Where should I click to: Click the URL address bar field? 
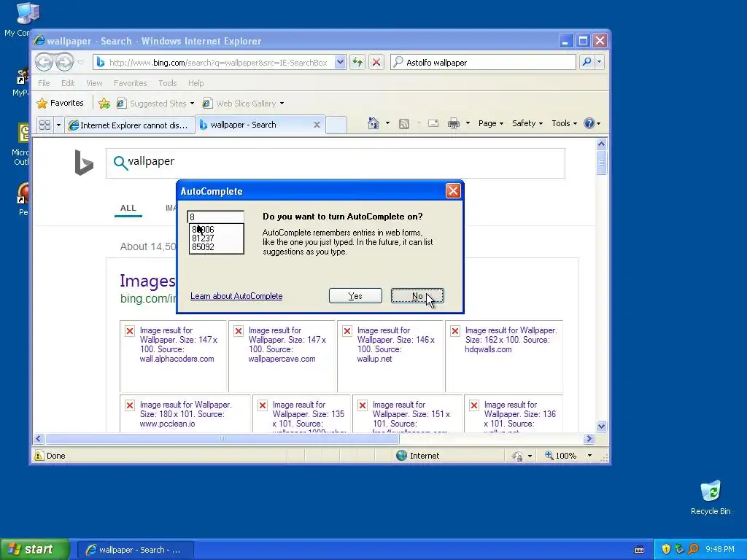(220, 63)
